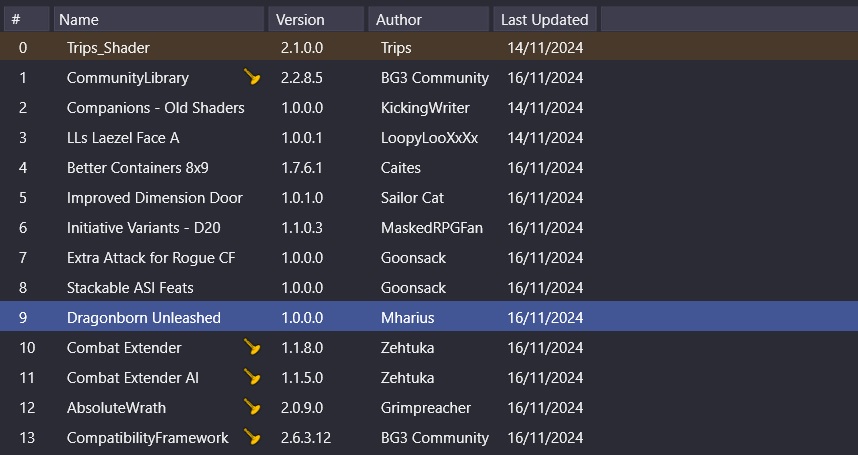Select the Stackable ASI Feats mod
The width and height of the screenshot is (858, 455).
pos(130,287)
